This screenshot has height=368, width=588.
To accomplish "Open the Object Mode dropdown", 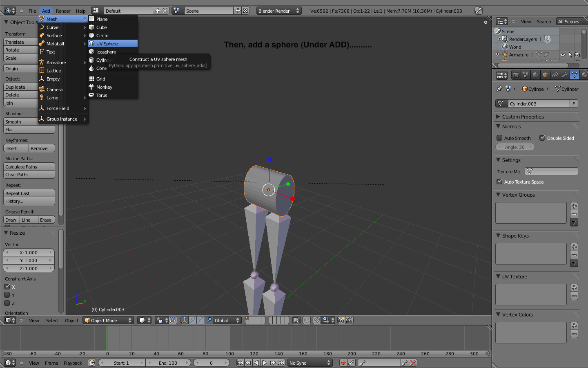I will [107, 321].
